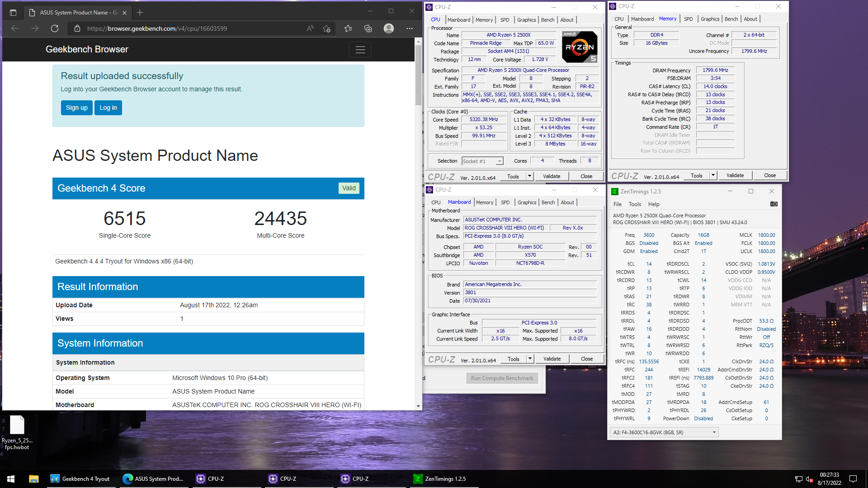Open About tab in CPU-Z Memory window
The image size is (868, 488).
coord(750,19)
